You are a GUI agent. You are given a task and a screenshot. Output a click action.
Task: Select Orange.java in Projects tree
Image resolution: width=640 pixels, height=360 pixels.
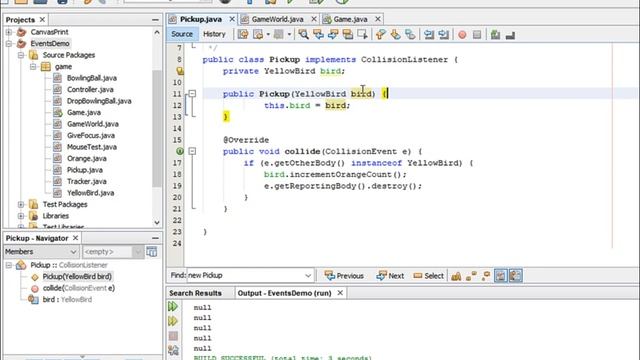[87, 159]
